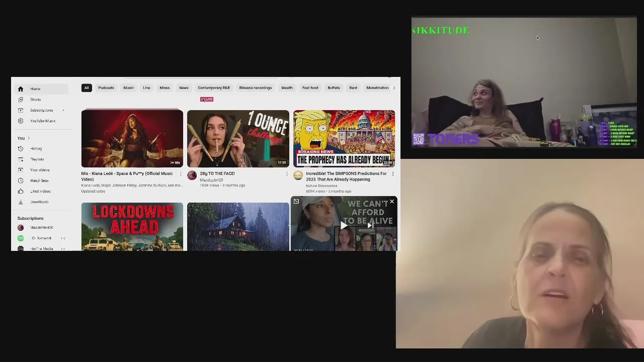Select the Mixes filter chip
644x362 pixels.
point(165,88)
